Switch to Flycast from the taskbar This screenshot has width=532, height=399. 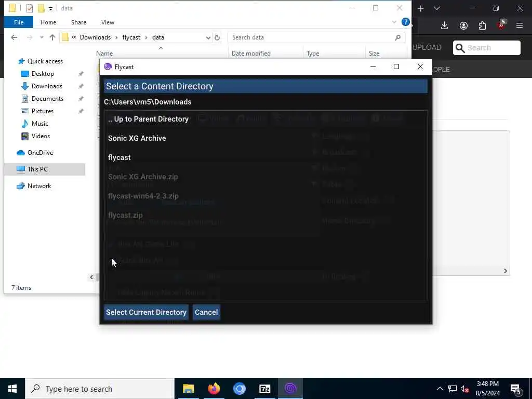pos(290,389)
